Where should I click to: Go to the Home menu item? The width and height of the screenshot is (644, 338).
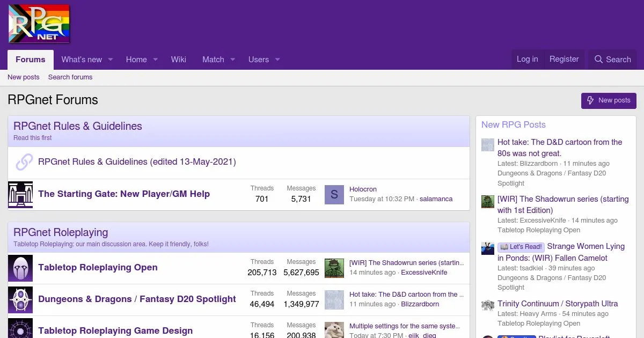(x=136, y=60)
